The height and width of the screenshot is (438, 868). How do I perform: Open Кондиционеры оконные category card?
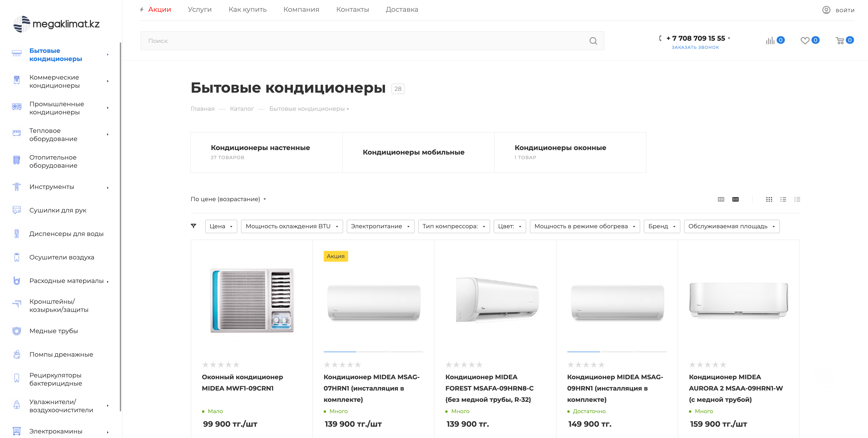(570, 152)
